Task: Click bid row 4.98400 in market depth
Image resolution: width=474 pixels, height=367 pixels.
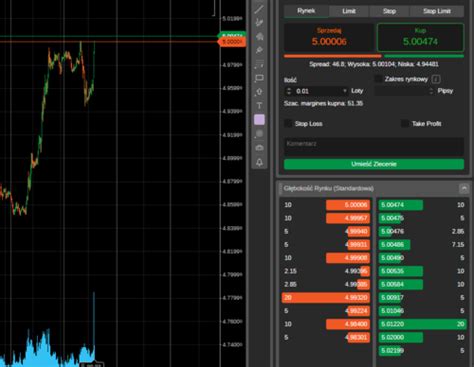Action: (326, 324)
